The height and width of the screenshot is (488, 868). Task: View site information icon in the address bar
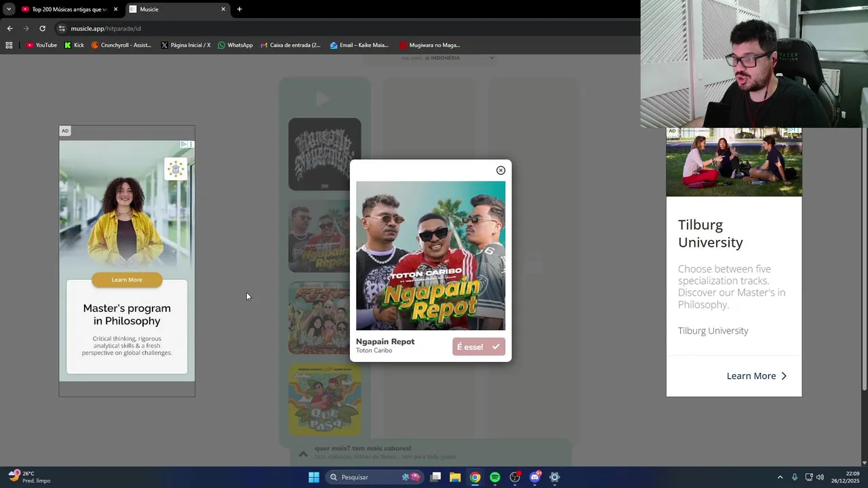coord(62,28)
